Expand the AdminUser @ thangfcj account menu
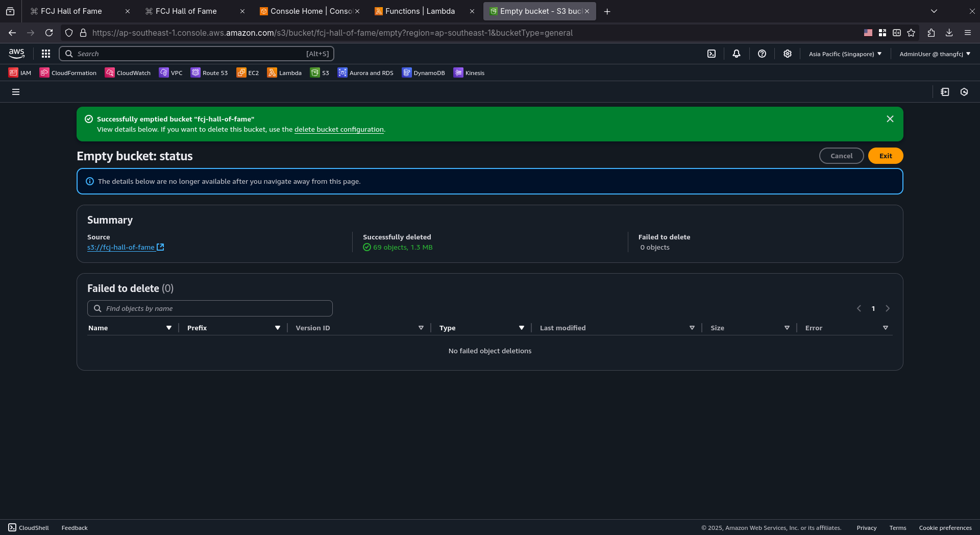The image size is (980, 535). pos(935,54)
